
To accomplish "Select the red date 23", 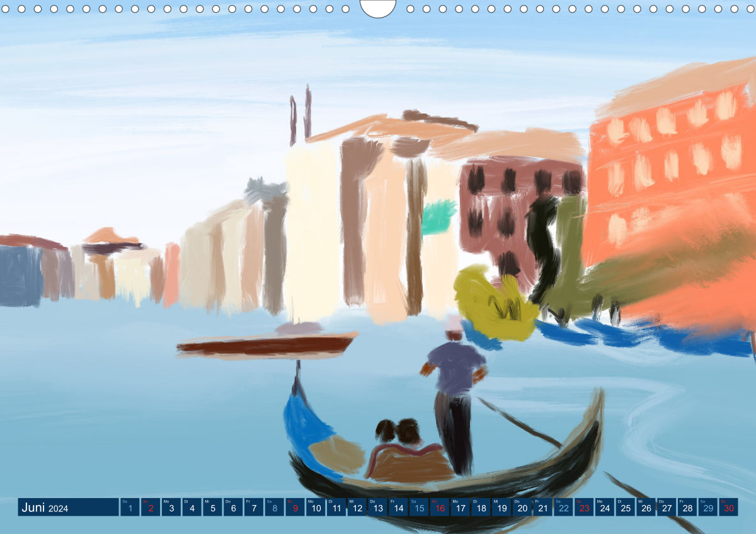I will tap(584, 508).
